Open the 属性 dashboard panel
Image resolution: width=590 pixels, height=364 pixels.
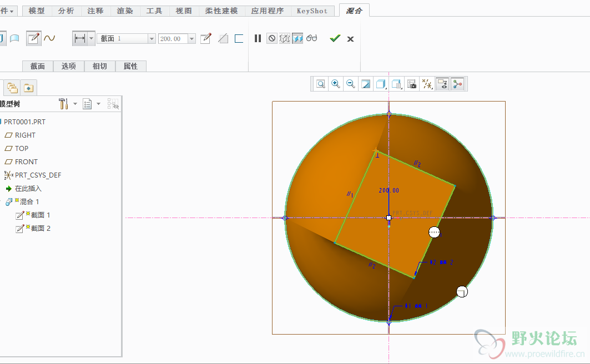[x=130, y=66]
